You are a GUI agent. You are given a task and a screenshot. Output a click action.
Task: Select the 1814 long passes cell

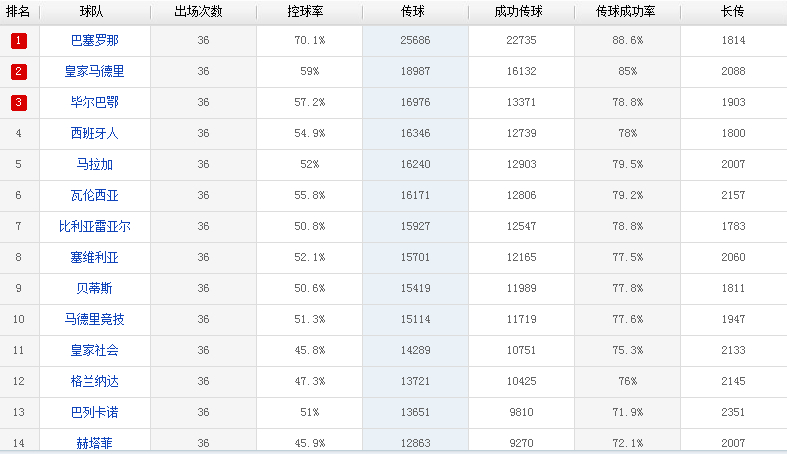733,41
